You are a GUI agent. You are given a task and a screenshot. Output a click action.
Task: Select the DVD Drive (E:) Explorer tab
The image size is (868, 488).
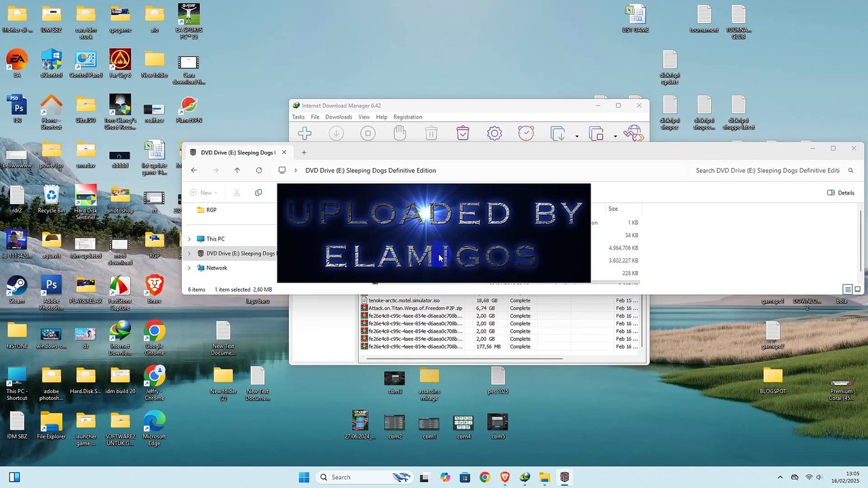click(237, 152)
